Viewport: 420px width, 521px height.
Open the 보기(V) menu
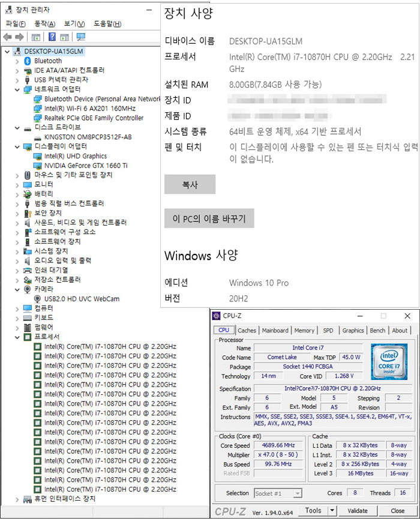[74, 24]
